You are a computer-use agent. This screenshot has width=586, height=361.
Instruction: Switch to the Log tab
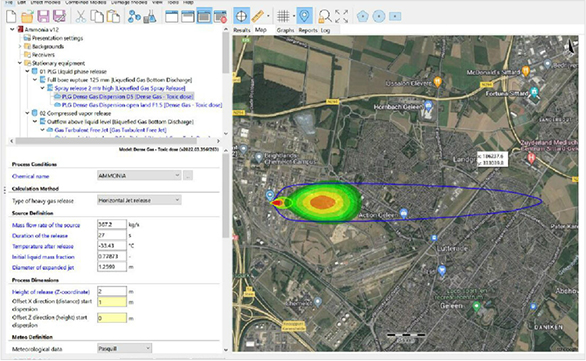[325, 30]
